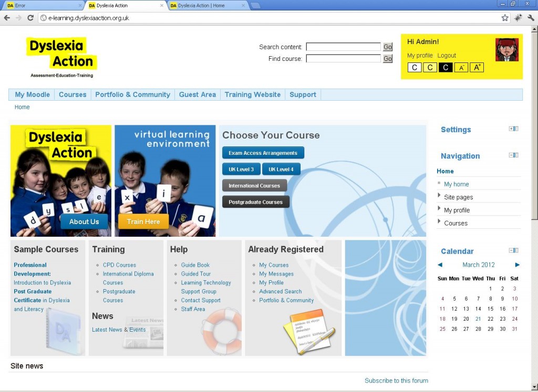Open the Portfolio & Community menu item
Viewport: 538px width, 392px height.
click(x=132, y=94)
